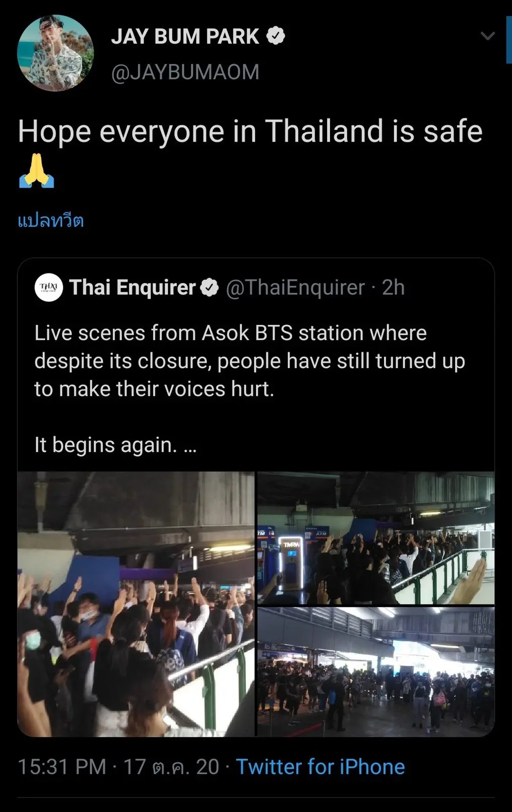Expand the tweet options chevron
This screenshot has height=812, width=512.
pos(487,36)
